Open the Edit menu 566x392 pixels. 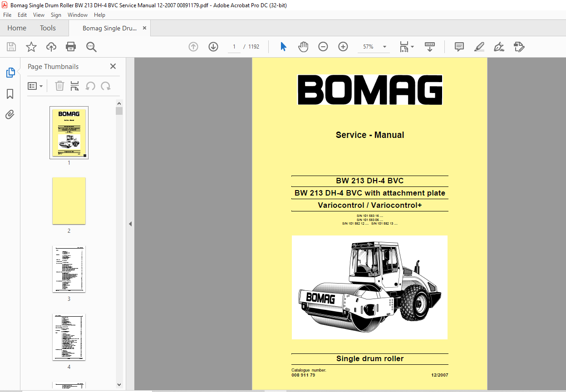coord(22,15)
